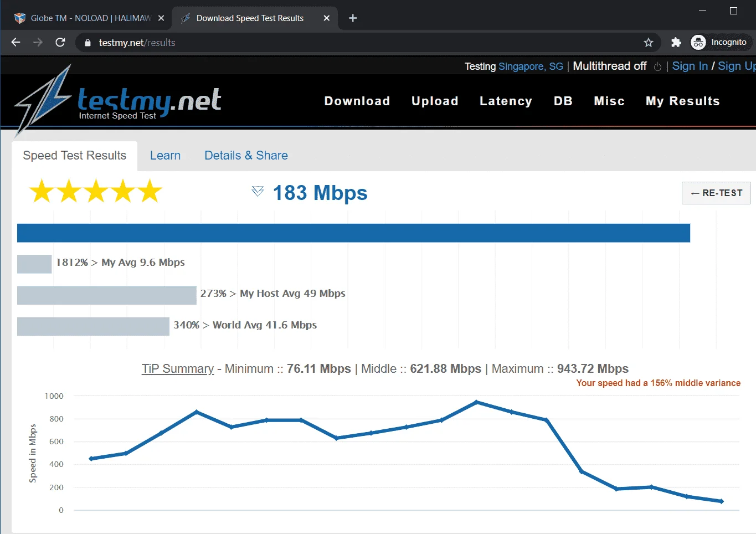Image resolution: width=756 pixels, height=534 pixels.
Task: Minimize the browser window
Action: (702, 11)
